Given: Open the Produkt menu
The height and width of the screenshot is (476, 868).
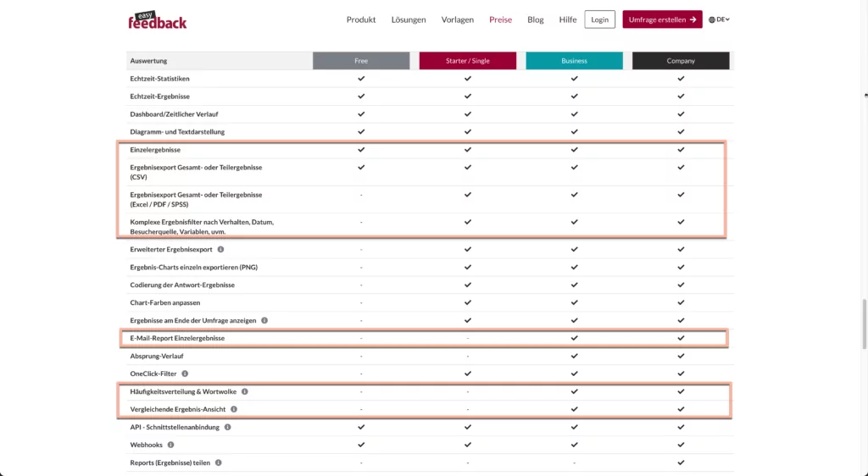Looking at the screenshot, I should [361, 19].
